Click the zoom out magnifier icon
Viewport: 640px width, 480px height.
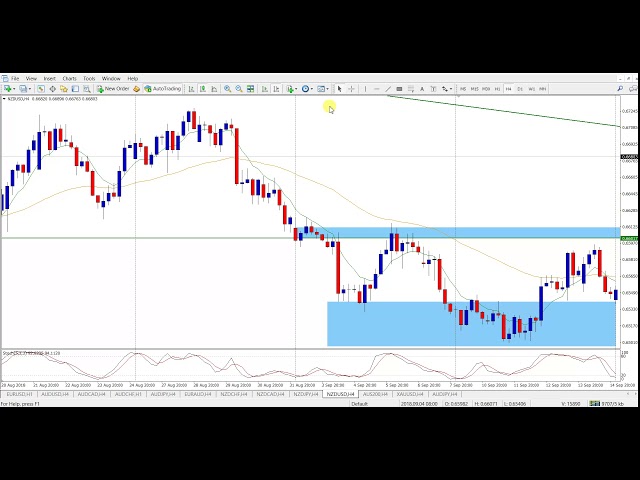(238, 89)
